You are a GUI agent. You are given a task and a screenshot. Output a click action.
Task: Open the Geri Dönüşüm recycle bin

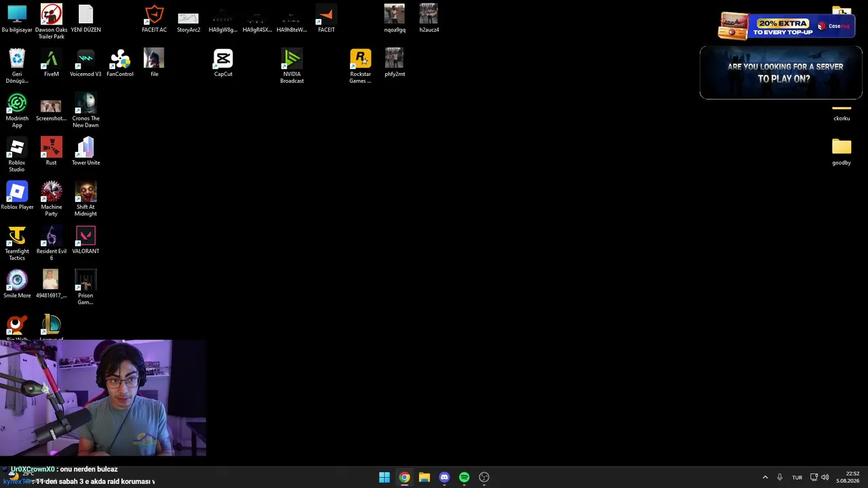pos(17,66)
